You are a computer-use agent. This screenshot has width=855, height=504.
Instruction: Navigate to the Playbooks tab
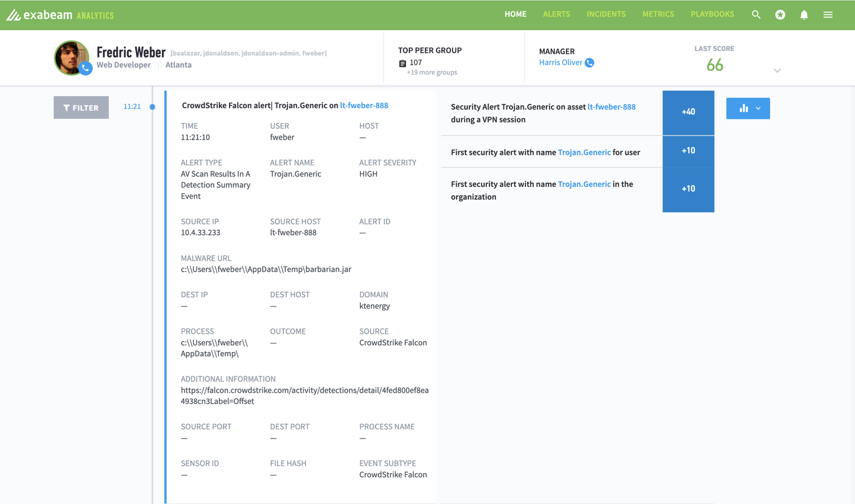[712, 14]
